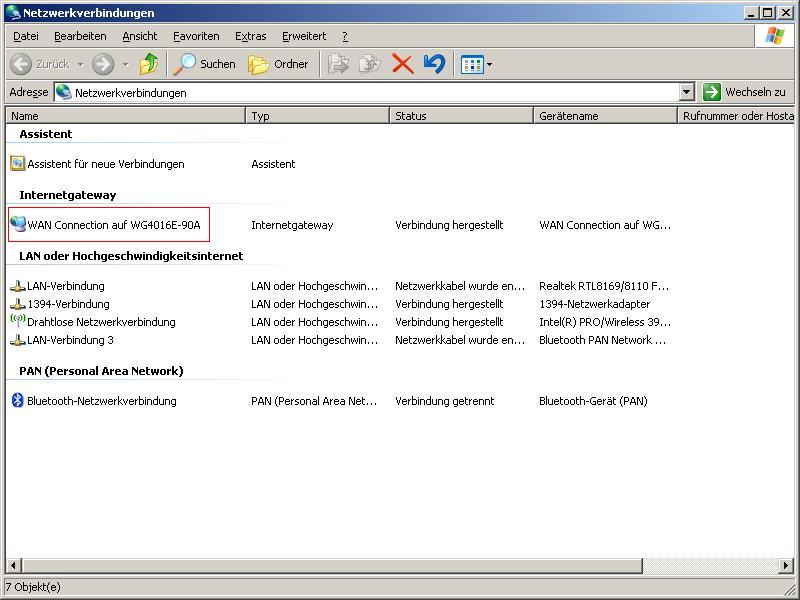This screenshot has width=800, height=600.
Task: Open Assistent für neue Verbindungen
Action: click(105, 164)
